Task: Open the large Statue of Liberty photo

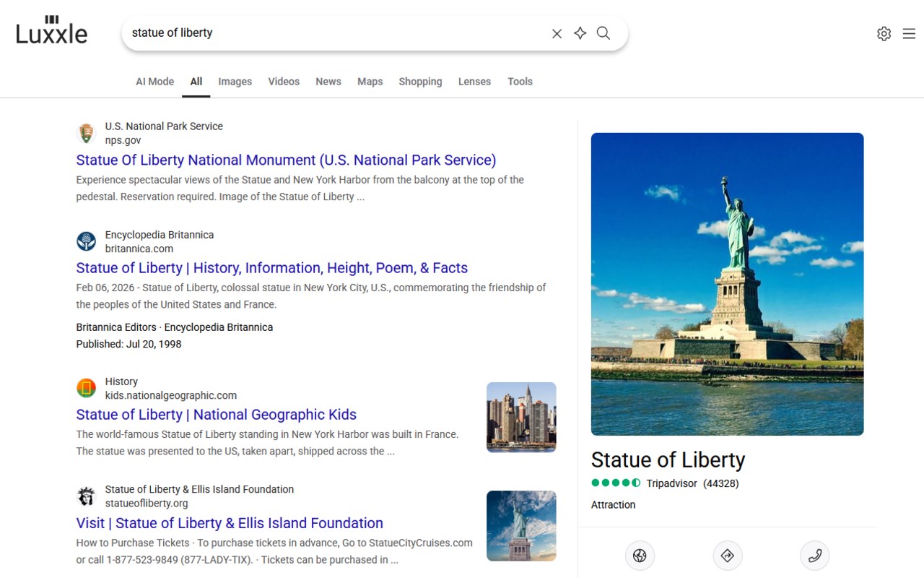Action: click(x=728, y=284)
